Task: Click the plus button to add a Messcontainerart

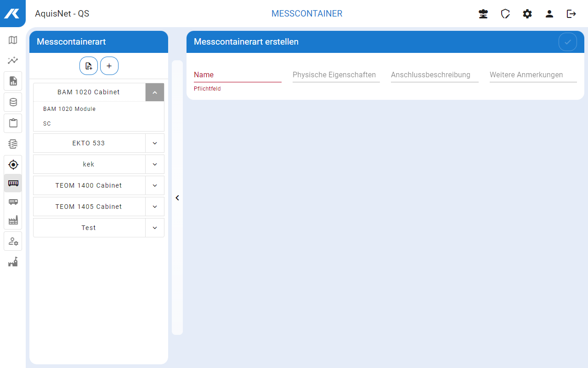Action: 109,66
